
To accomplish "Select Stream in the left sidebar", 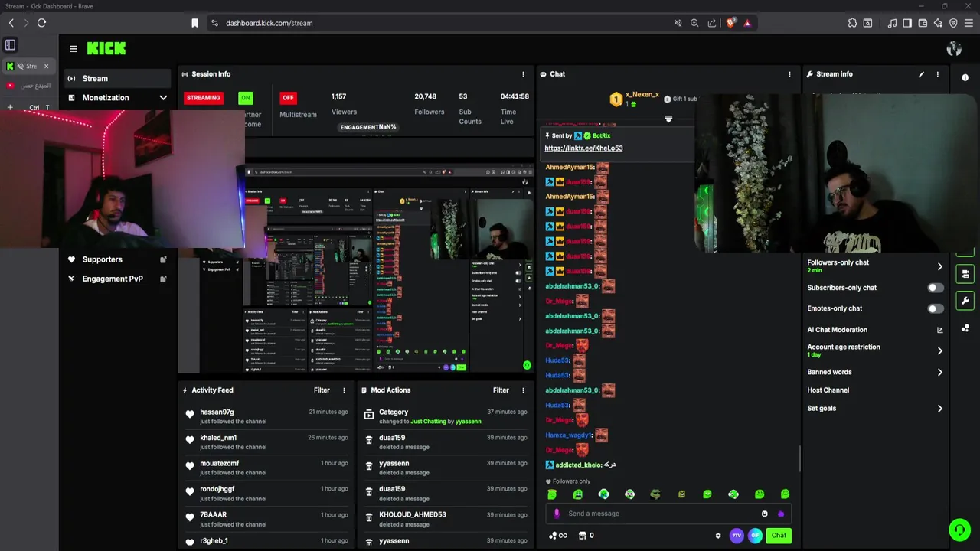I will coord(116,78).
